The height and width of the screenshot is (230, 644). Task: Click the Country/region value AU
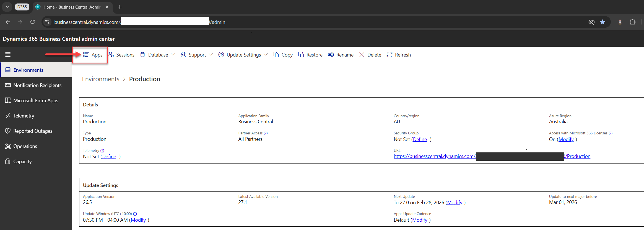pyautogui.click(x=397, y=122)
